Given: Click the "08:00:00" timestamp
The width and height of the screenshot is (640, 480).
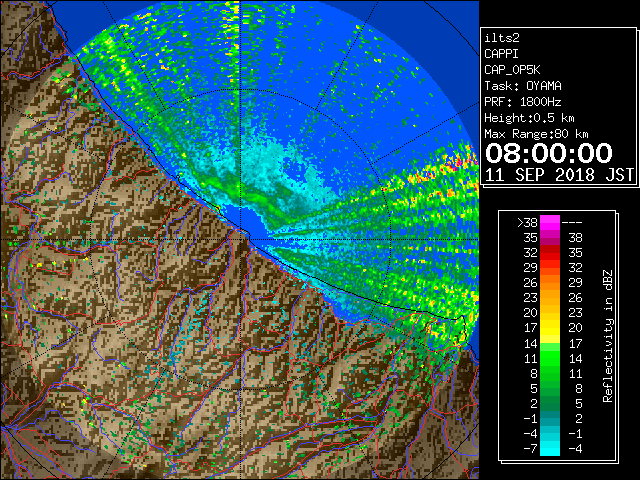Looking at the screenshot, I should 549,153.
